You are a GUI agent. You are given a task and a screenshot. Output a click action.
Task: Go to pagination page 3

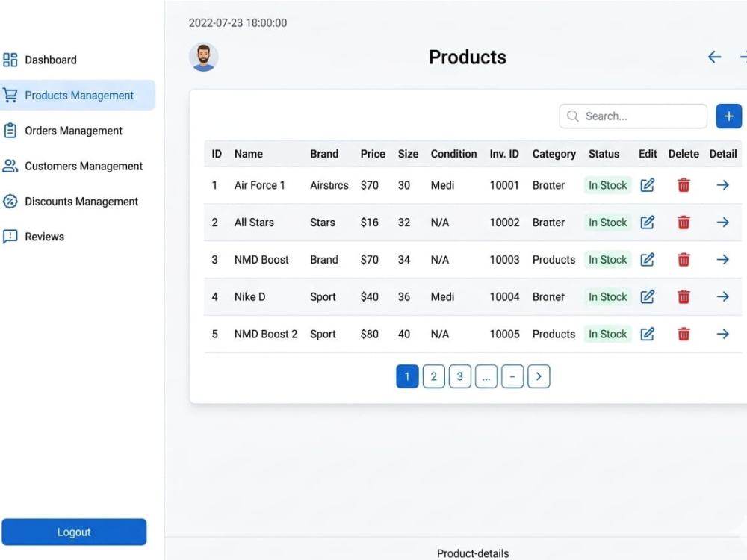pos(459,376)
